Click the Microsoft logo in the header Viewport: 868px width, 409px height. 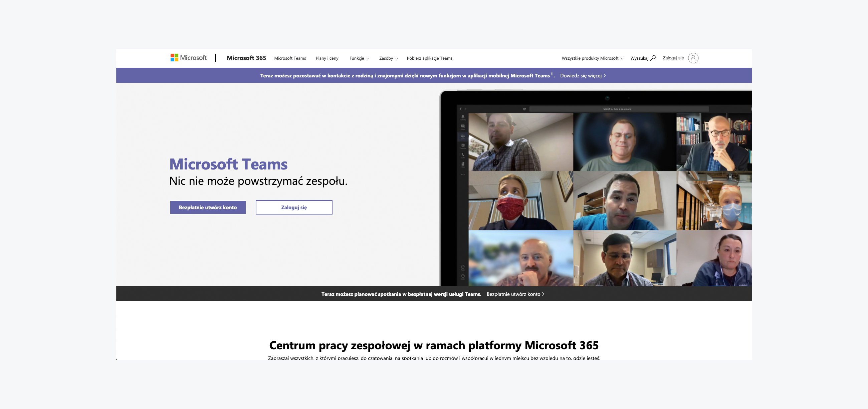[x=188, y=58]
